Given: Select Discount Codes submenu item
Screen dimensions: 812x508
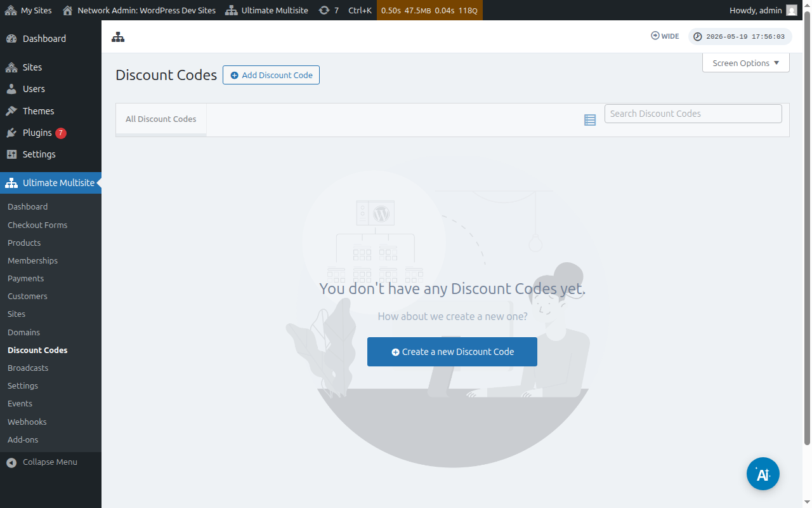Looking at the screenshot, I should pos(37,350).
